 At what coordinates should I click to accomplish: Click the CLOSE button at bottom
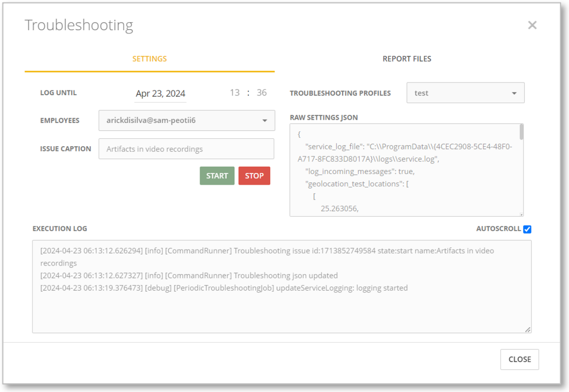[x=520, y=359]
